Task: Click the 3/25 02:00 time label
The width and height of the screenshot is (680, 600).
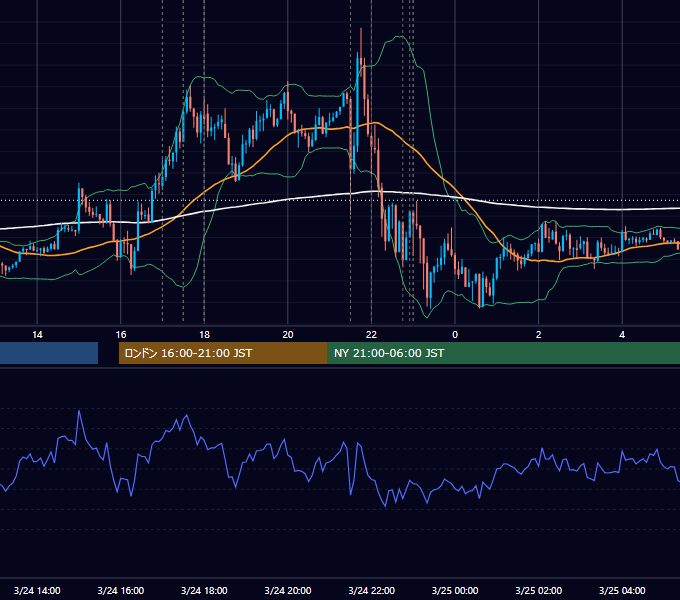Action: point(539,590)
